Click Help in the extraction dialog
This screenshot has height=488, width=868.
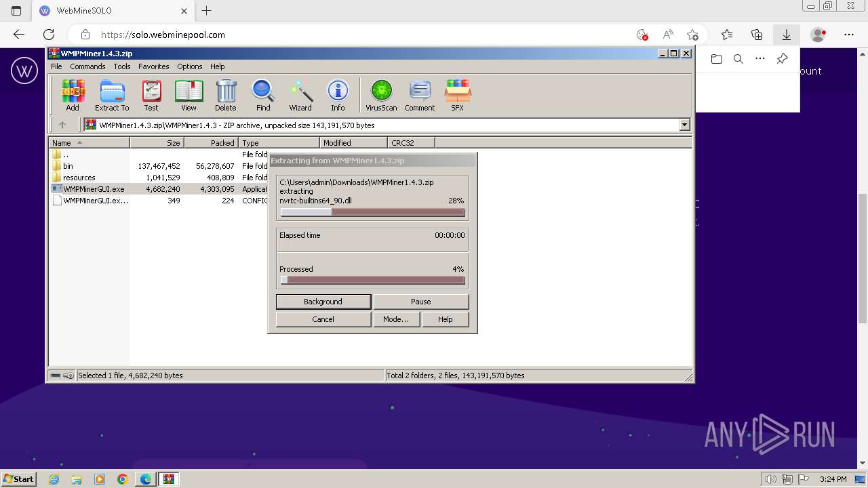tap(445, 319)
